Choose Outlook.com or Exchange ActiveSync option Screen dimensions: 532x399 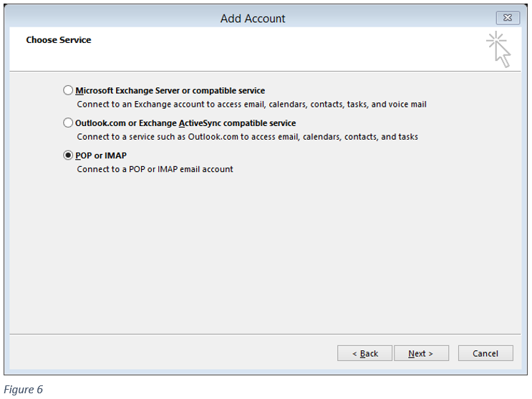click(68, 122)
